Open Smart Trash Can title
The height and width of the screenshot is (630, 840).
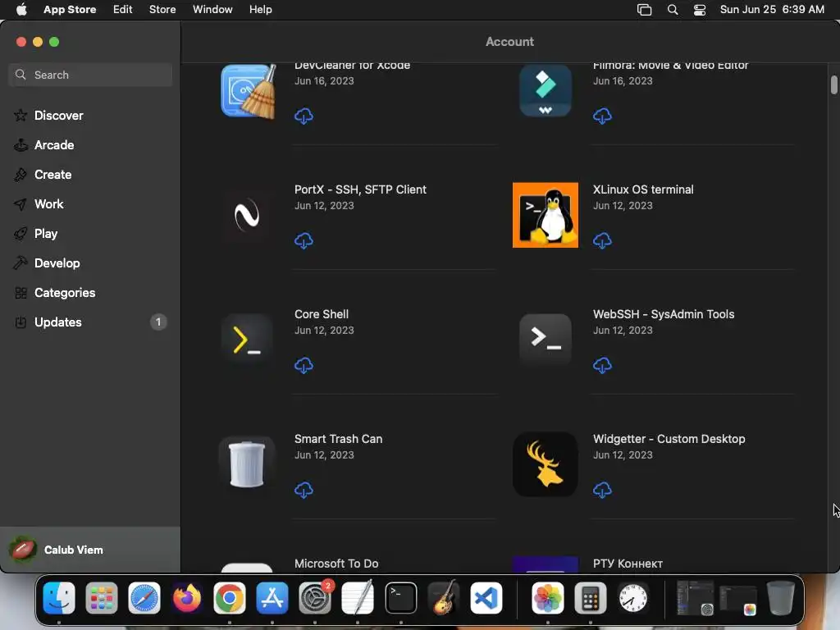[338, 439]
